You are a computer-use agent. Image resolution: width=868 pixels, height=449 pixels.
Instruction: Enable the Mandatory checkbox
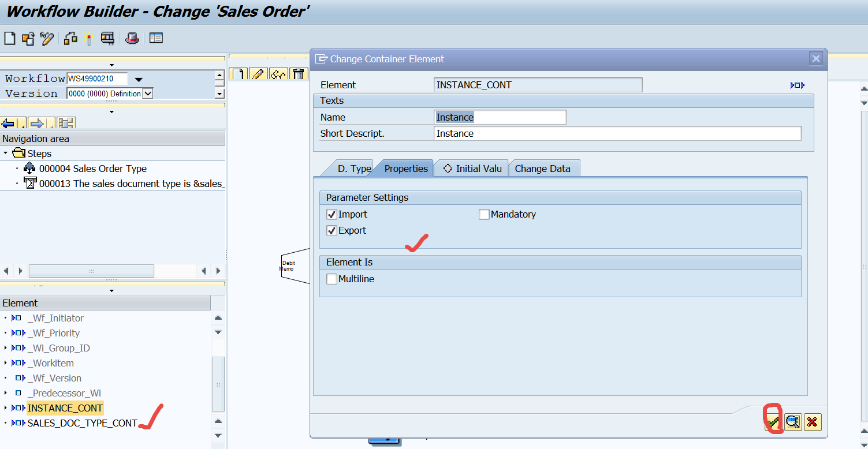[x=484, y=214]
